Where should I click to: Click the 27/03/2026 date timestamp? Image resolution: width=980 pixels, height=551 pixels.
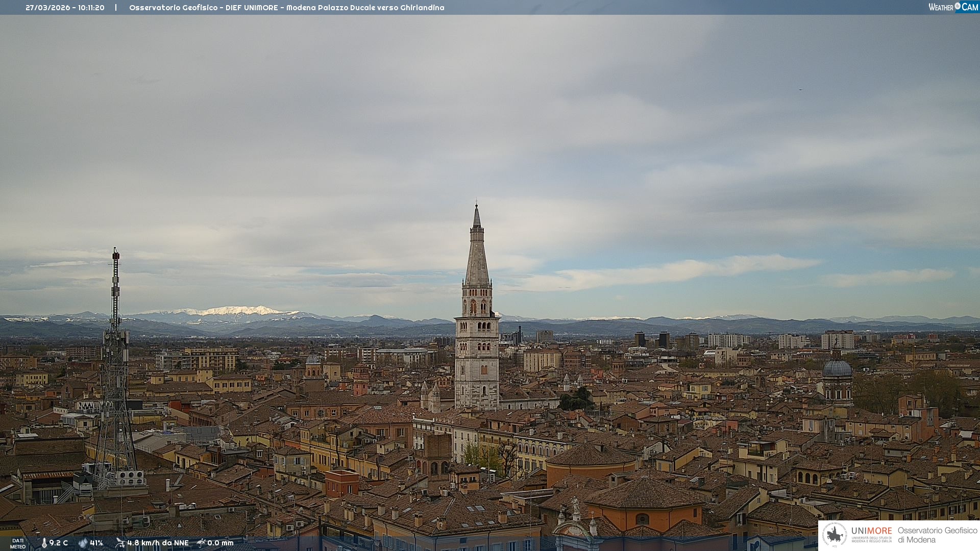coord(47,8)
